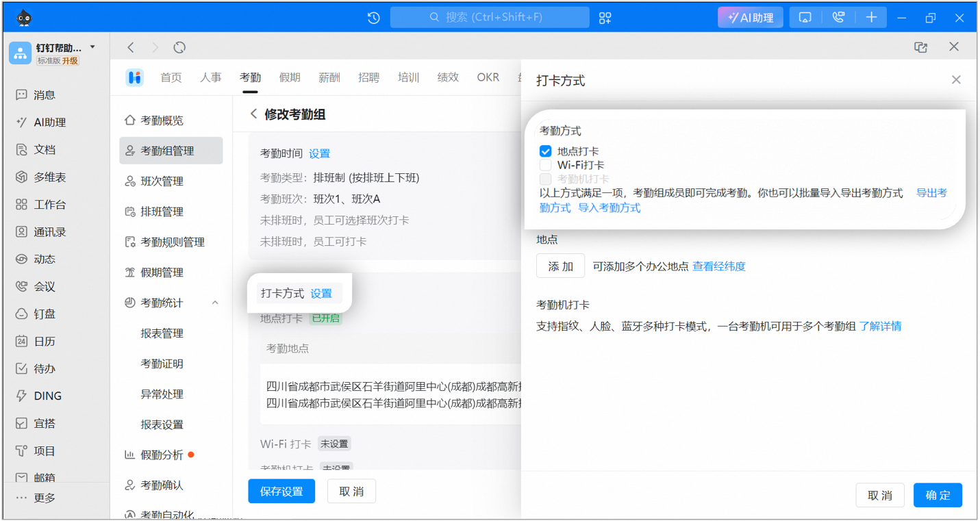
Task: Confirm with the 确定 button
Action: (938, 495)
